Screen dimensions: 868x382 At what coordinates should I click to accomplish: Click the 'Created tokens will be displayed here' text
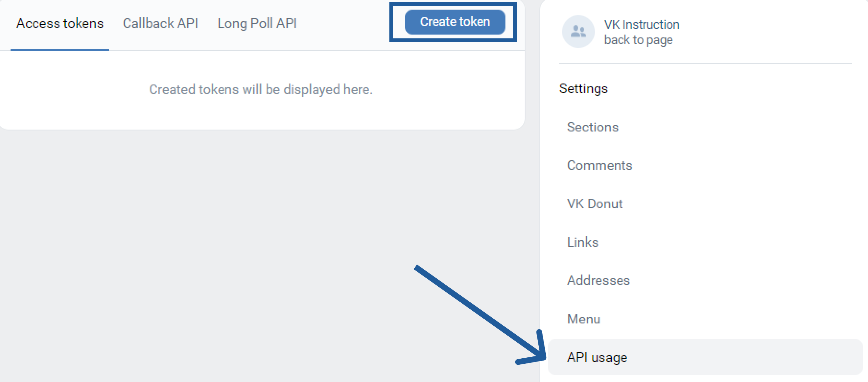point(261,90)
